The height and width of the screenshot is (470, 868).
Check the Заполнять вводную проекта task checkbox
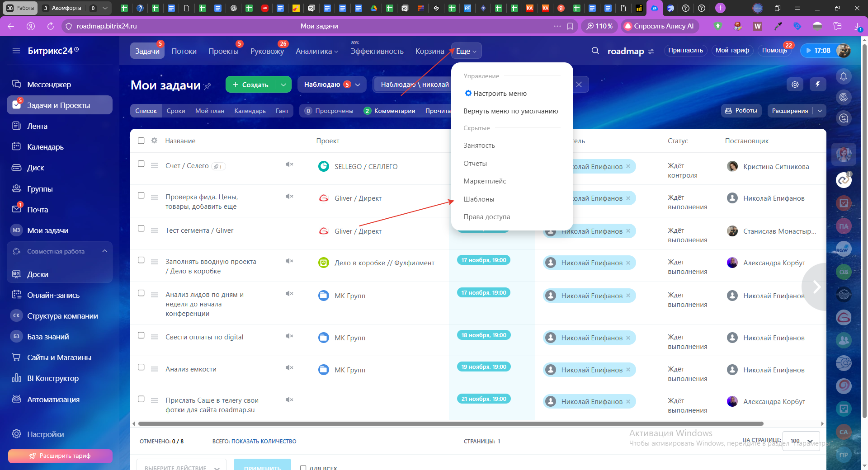click(x=141, y=260)
